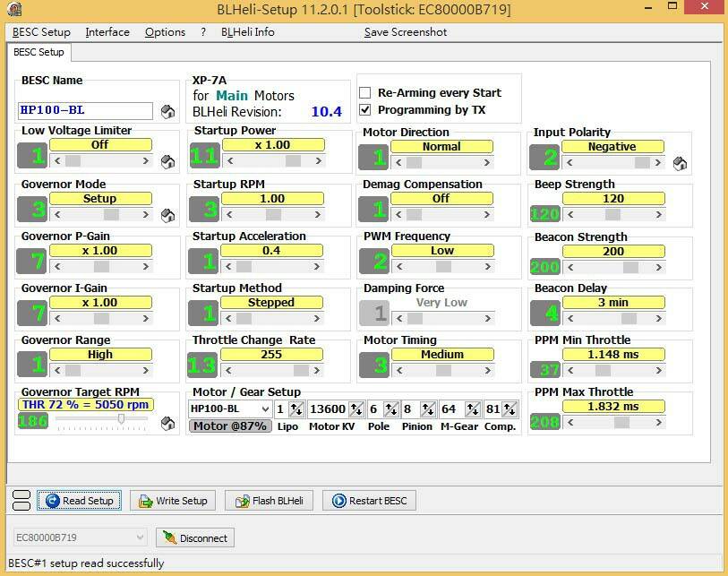Decrease Startup Power with left arrow
728x576 pixels.
click(230, 160)
